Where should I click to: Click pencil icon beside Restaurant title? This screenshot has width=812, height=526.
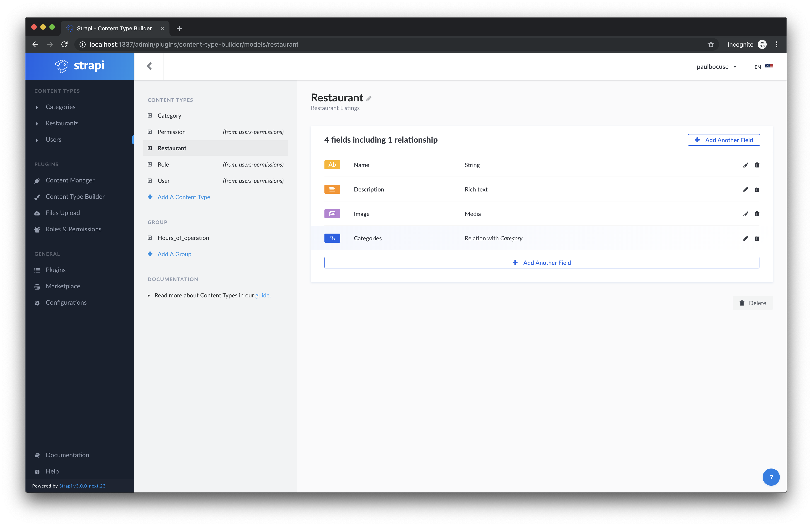point(368,99)
